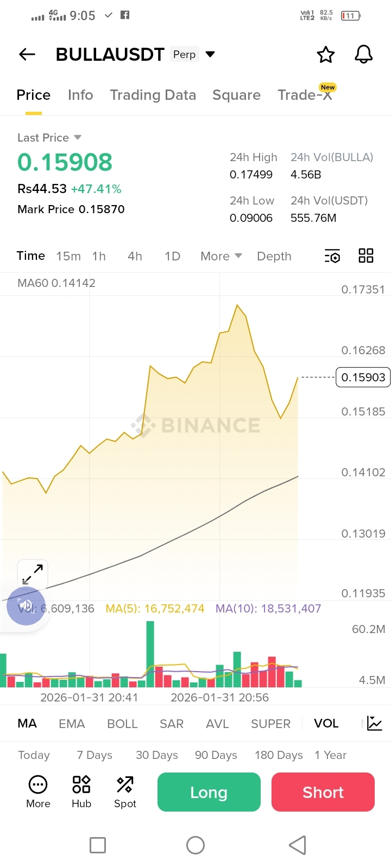The height and width of the screenshot is (868, 391).
Task: Open indicator chart icon next to VOL
Action: pyautogui.click(x=375, y=723)
